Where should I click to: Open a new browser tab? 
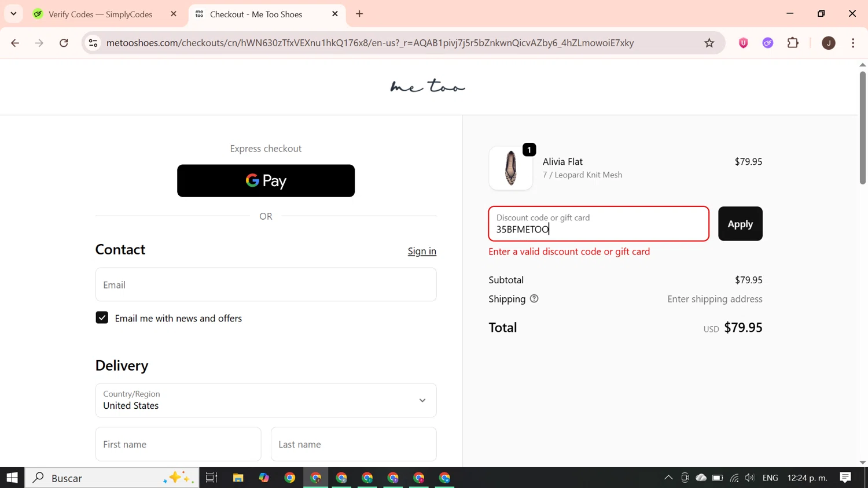pyautogui.click(x=359, y=14)
